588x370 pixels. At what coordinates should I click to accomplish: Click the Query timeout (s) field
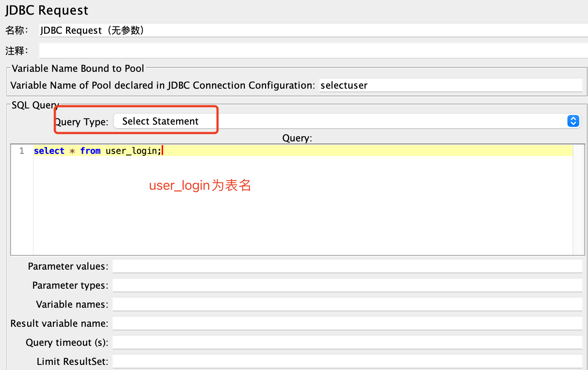(347, 343)
